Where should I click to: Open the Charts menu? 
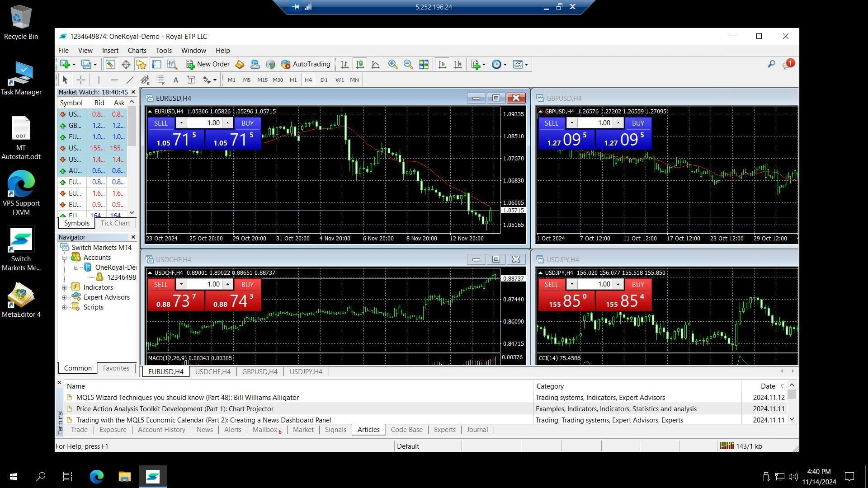[x=137, y=51]
